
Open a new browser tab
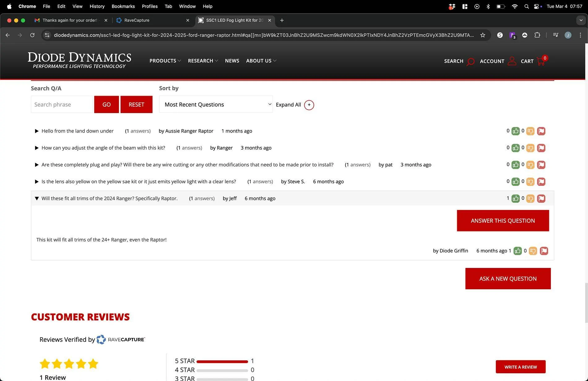coord(282,20)
